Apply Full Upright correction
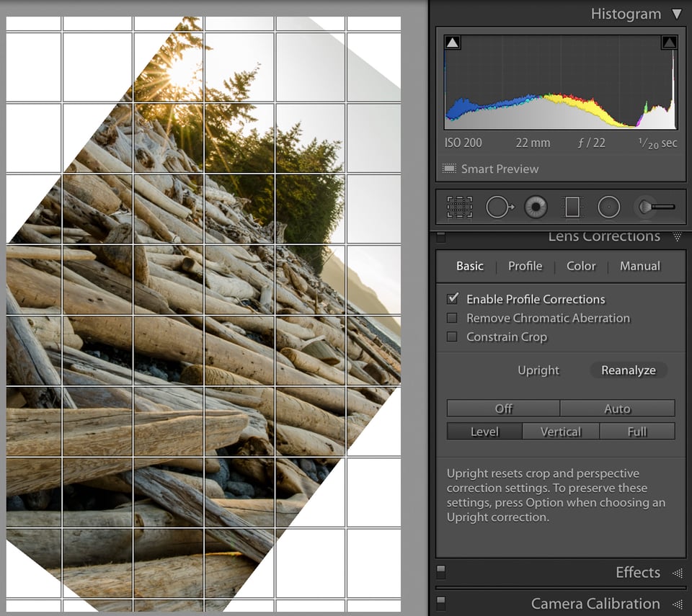The image size is (692, 616). click(637, 432)
